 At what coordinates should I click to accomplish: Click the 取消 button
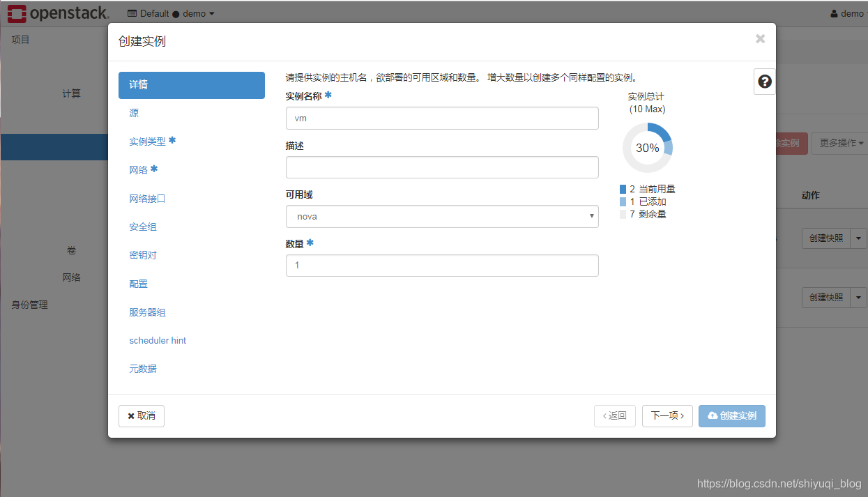pos(142,416)
